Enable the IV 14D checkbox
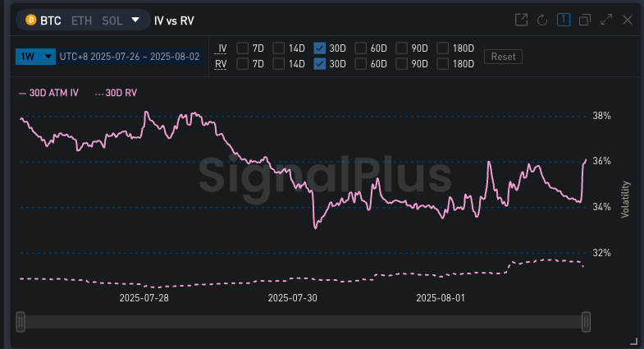Viewport: 644px width, 349px height. [278, 48]
